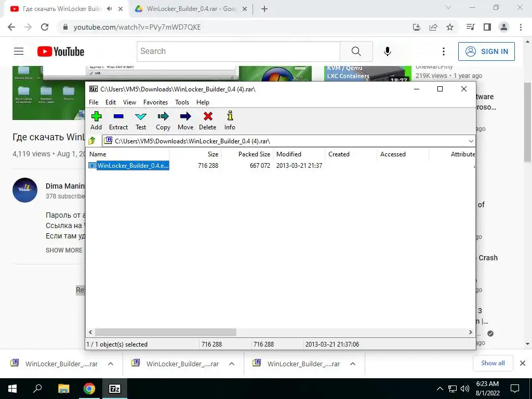
Task: Extract the archive with the Extract tool
Action: tap(118, 121)
